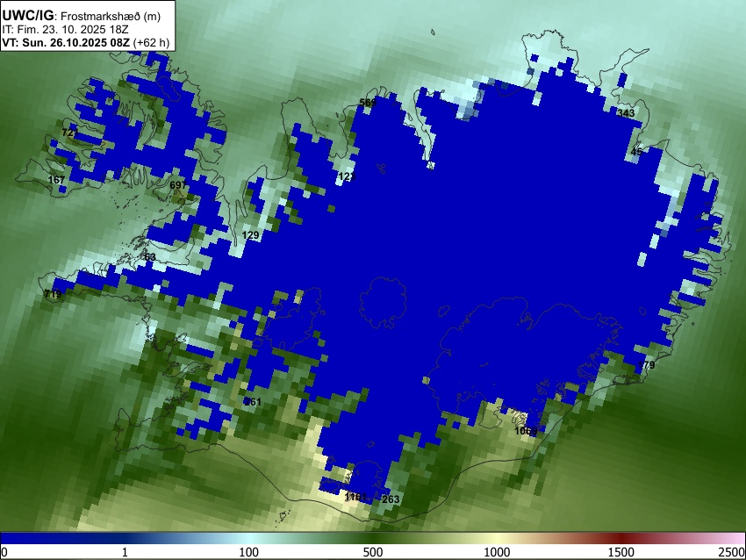This screenshot has width=746, height=560.
Task: Click the 179 value on the southeast coast
Action: coord(646,365)
